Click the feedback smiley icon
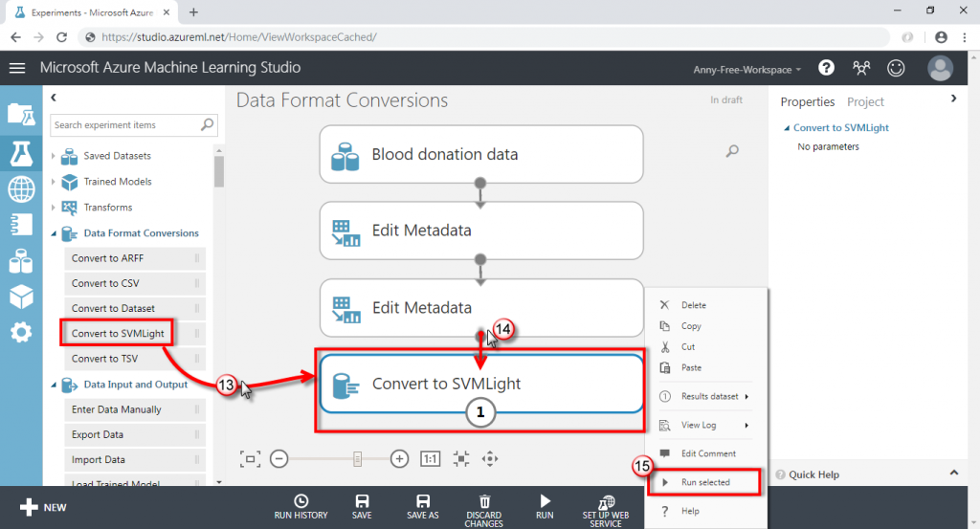The width and height of the screenshot is (980, 529). [x=896, y=68]
